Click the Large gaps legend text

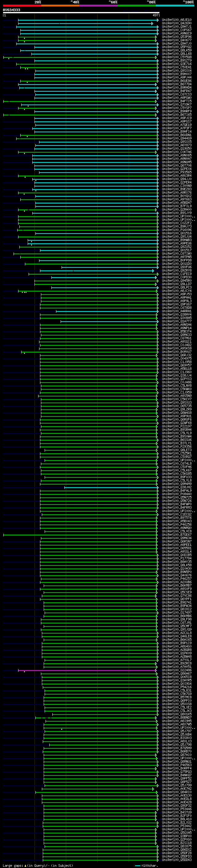click(x=13, y=865)
